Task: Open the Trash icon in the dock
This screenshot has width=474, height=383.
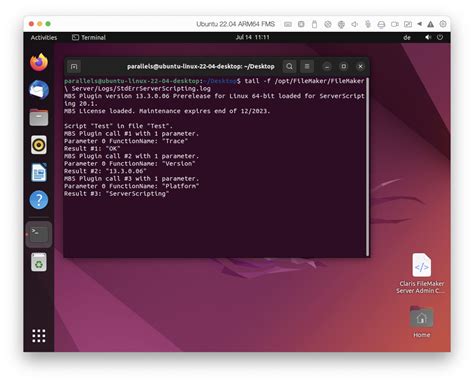Action: [x=39, y=262]
